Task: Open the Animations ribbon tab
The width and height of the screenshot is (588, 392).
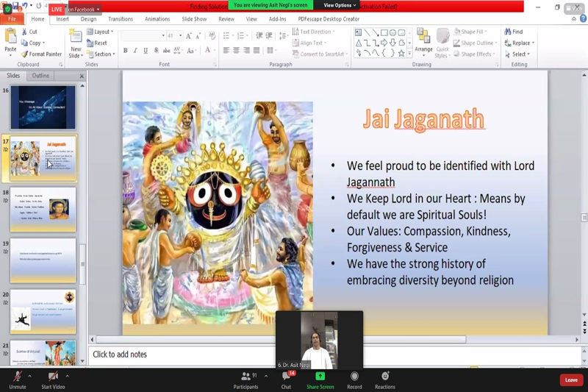Action: [x=157, y=19]
